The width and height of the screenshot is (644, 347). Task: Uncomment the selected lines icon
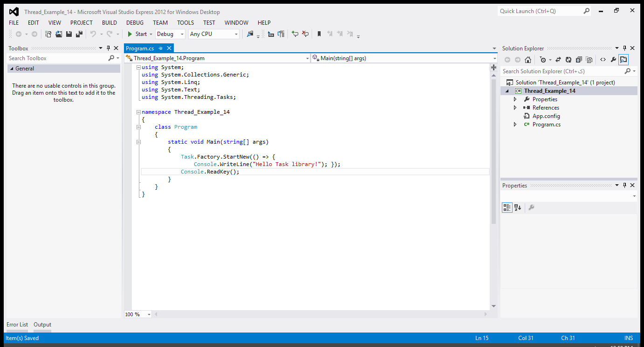(x=305, y=34)
